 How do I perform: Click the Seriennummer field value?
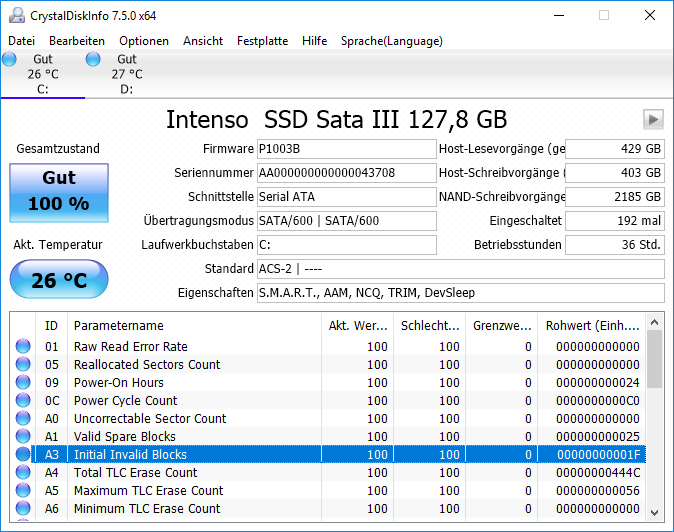click(346, 173)
